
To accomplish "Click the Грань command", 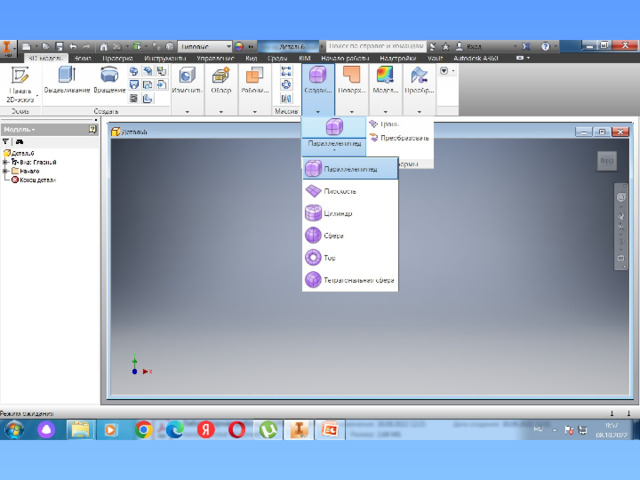I will point(388,124).
